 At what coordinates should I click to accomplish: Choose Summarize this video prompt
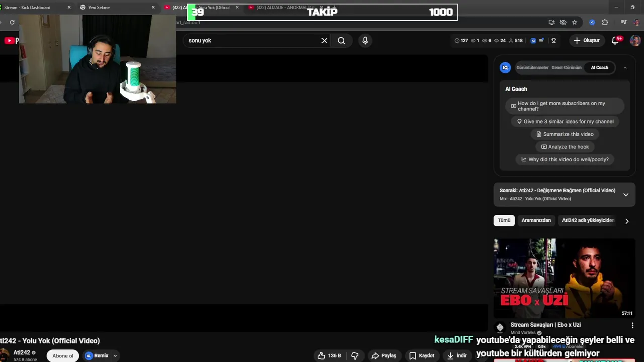[x=565, y=134]
